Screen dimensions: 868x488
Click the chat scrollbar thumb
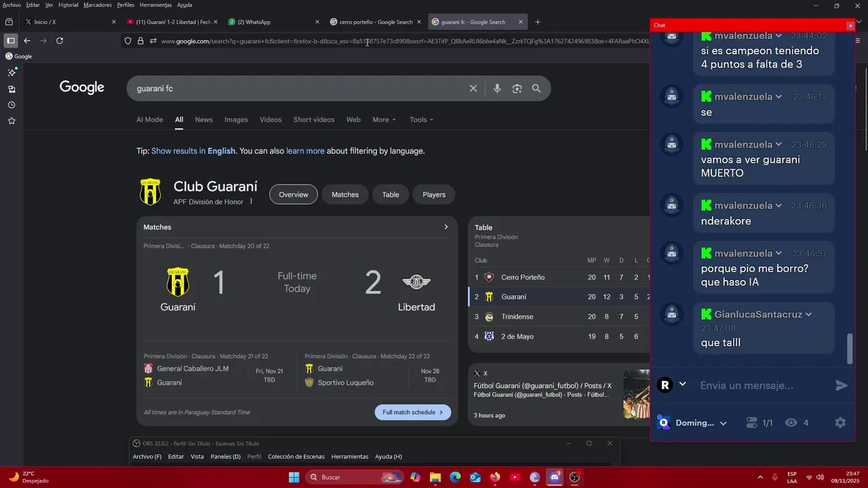click(x=850, y=348)
